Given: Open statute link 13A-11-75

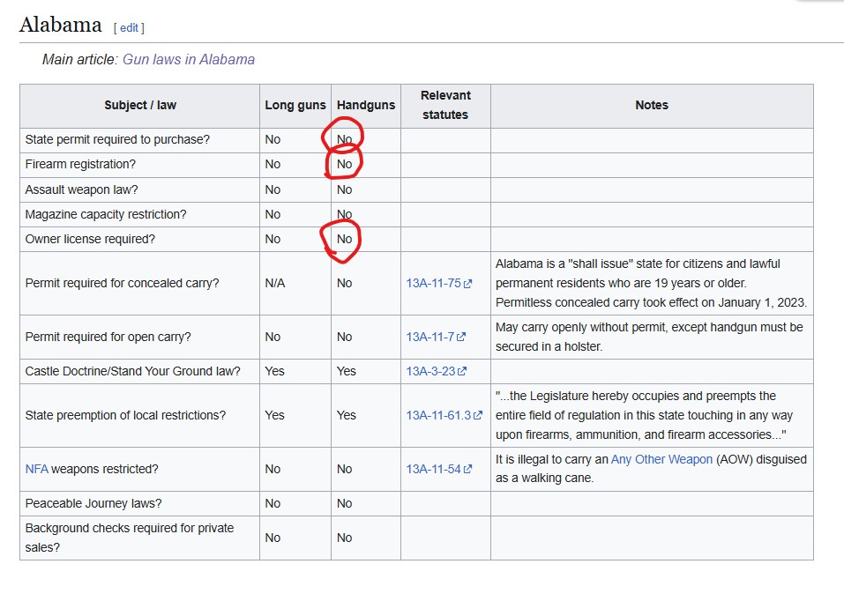Looking at the screenshot, I should coord(433,283).
